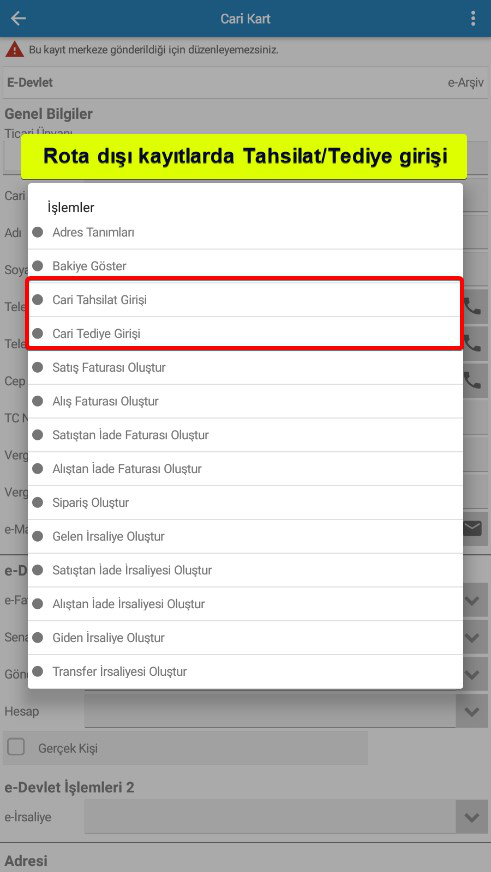Open Gelen İrsaliye Oluştur option
Screen dimensions: 491x872
245,536
